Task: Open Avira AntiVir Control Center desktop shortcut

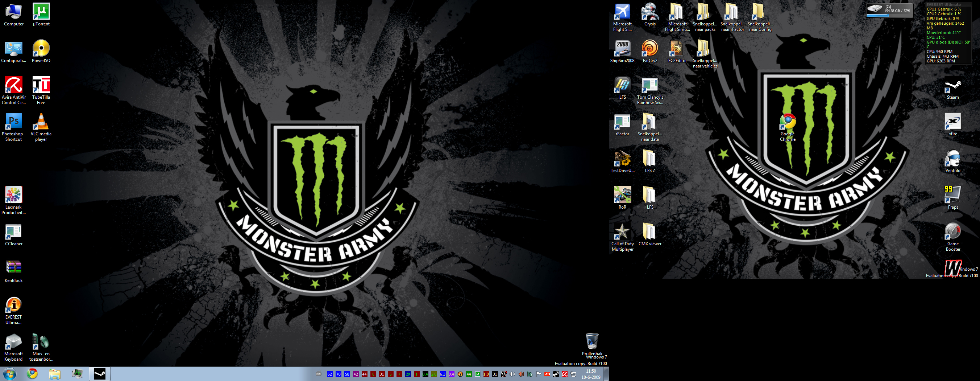Action: pos(14,91)
